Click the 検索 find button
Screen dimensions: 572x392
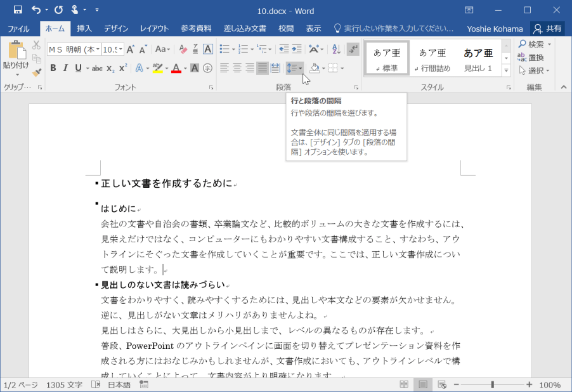(535, 44)
